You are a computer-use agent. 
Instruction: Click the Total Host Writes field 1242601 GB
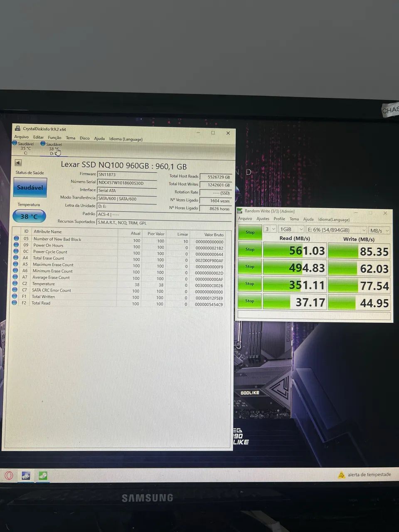pos(216,185)
